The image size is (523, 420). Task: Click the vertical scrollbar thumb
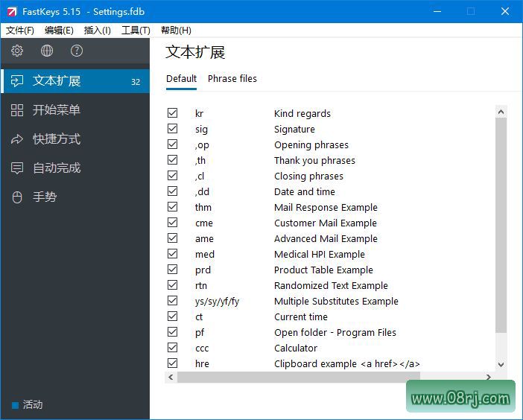[501, 225]
